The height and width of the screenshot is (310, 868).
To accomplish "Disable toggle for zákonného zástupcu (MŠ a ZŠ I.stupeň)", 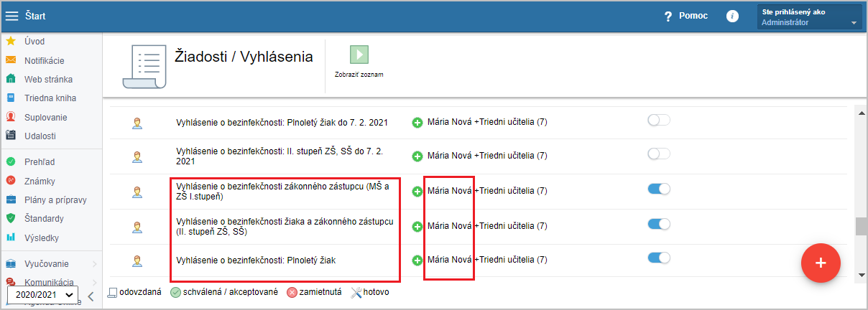I will 658,189.
